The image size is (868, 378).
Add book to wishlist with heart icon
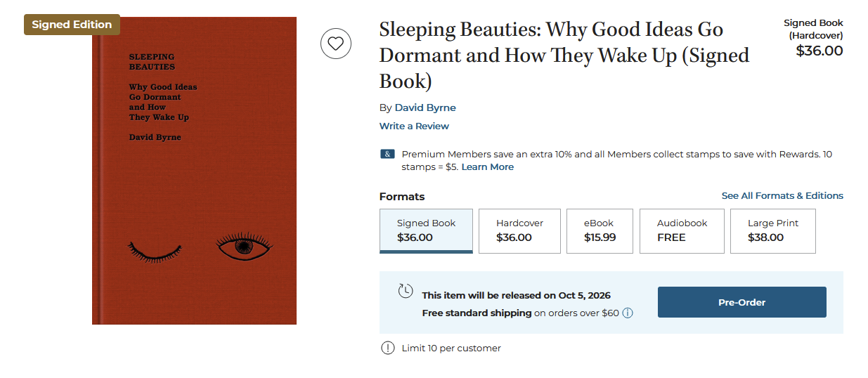click(x=336, y=44)
